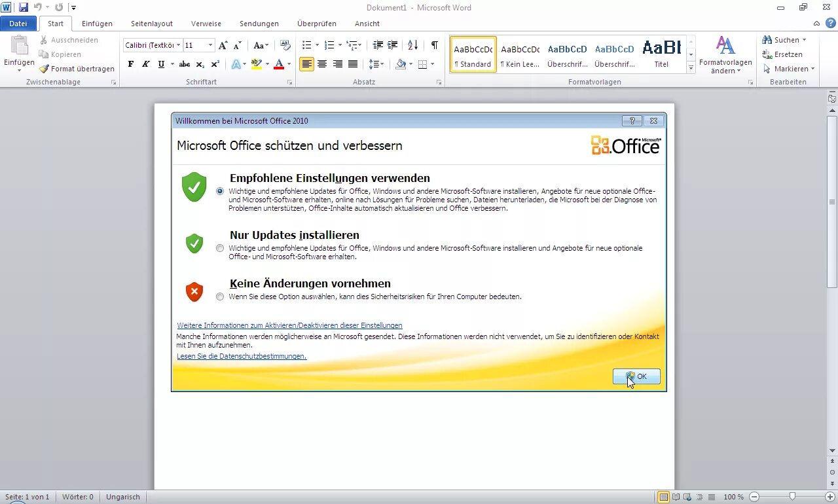Apply the Standard style
Viewport: 838px width, 504px height.
point(473,54)
